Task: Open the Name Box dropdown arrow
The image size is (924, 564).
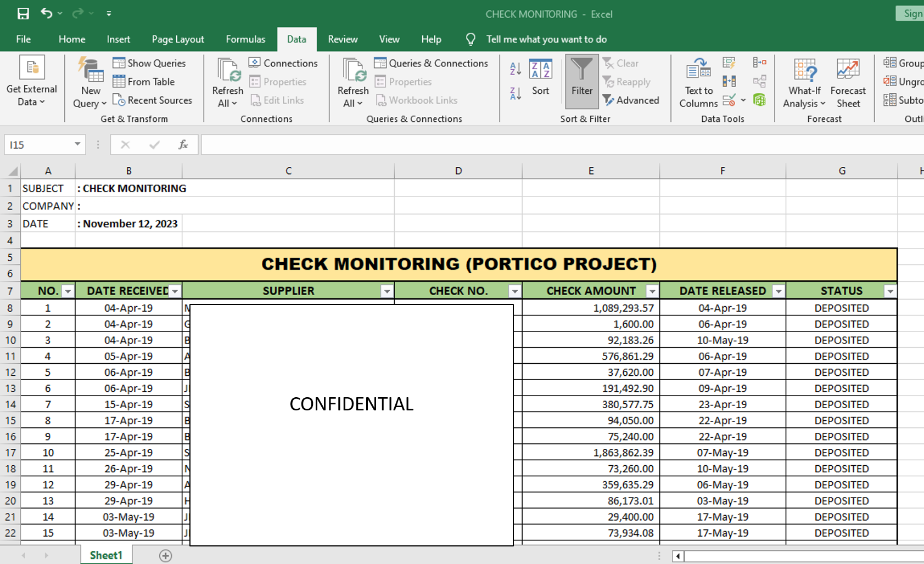Action: (x=77, y=144)
